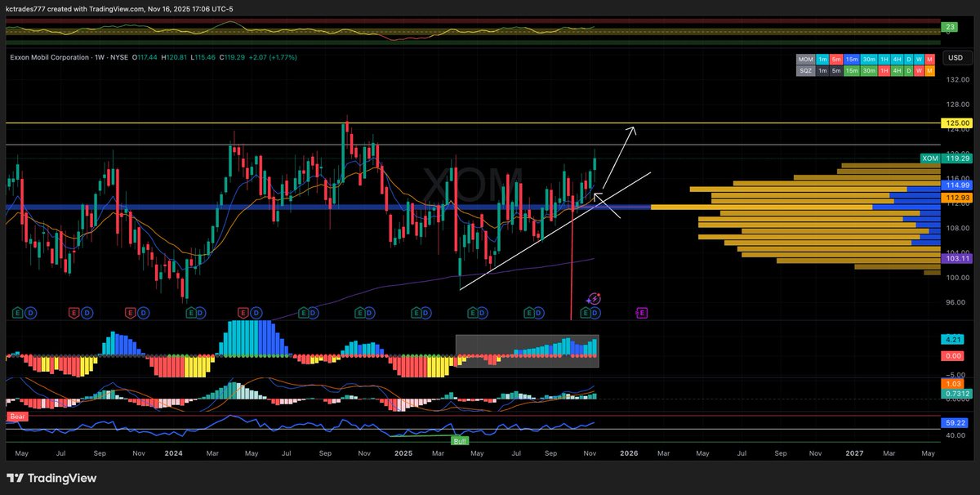
Task: Click the 96.00 price axis label
Action: click(956, 302)
